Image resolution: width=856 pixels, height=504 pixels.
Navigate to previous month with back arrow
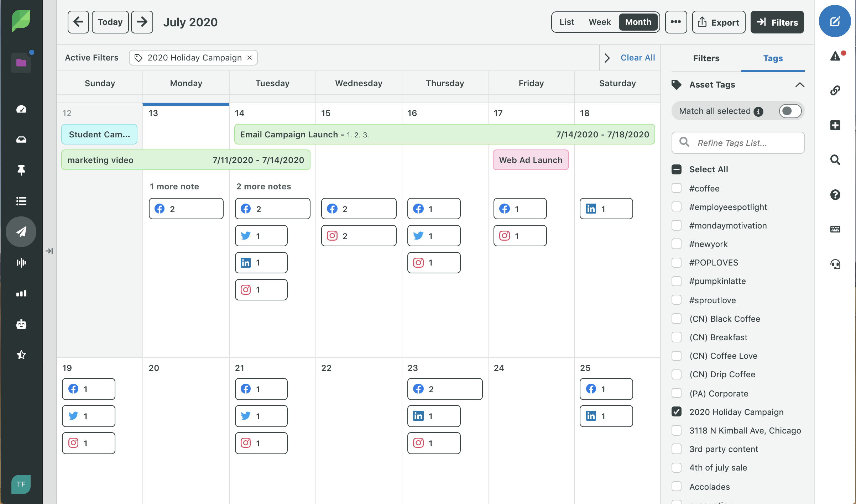coord(78,22)
